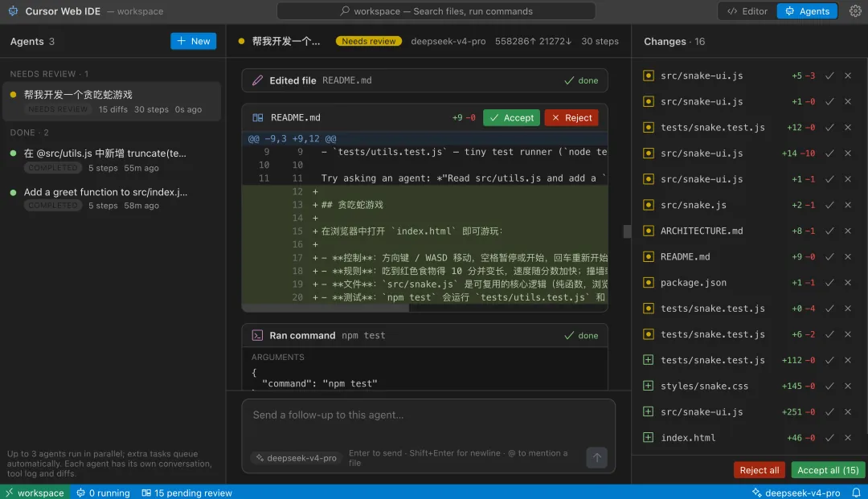Click the added-file icon for index.html
Viewport: 868px width, 499px height.
tap(649, 438)
